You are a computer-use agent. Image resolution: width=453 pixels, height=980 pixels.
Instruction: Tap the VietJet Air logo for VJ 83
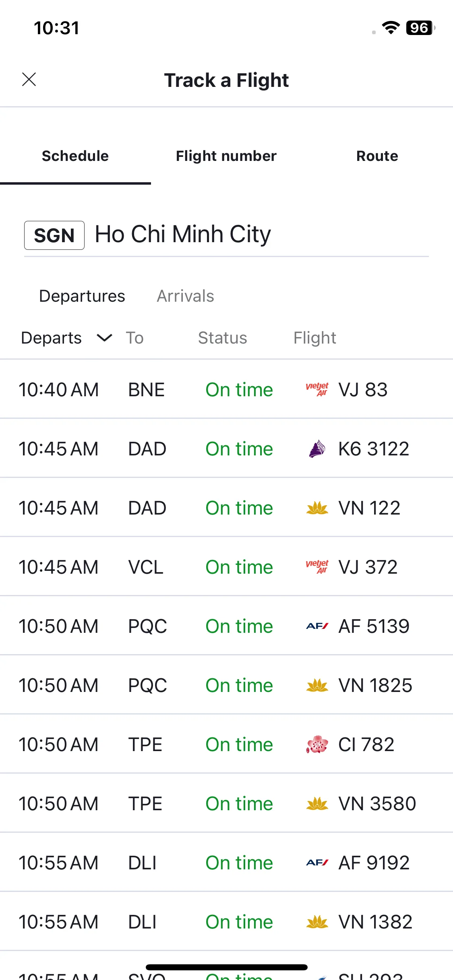coord(317,389)
